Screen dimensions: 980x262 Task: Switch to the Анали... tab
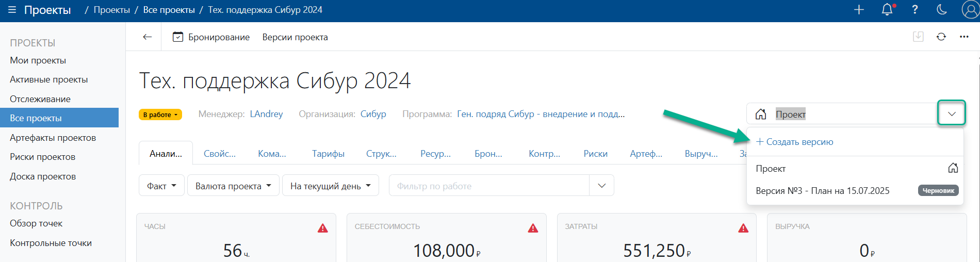coord(166,153)
